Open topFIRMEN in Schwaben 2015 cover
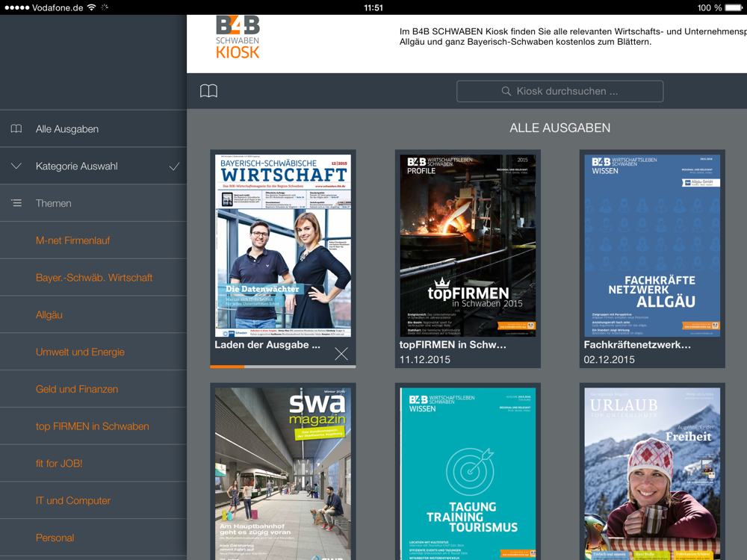747x560 pixels. coord(468,245)
